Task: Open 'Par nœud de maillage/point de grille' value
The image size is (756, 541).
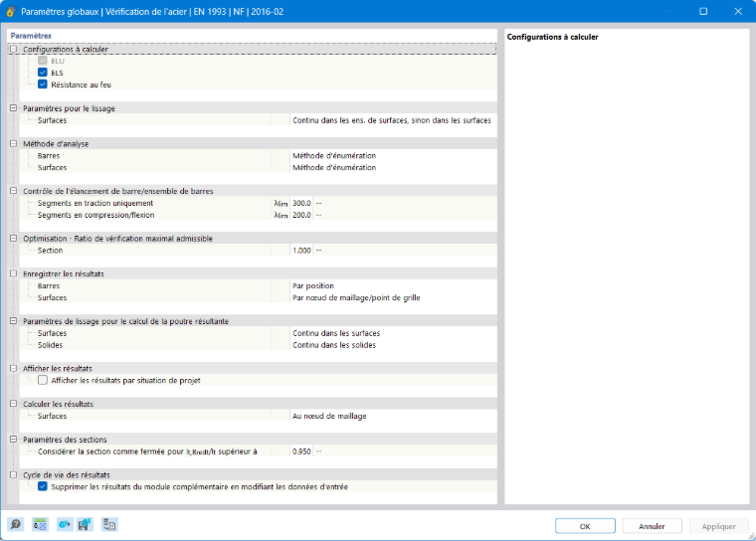Action: (x=393, y=297)
